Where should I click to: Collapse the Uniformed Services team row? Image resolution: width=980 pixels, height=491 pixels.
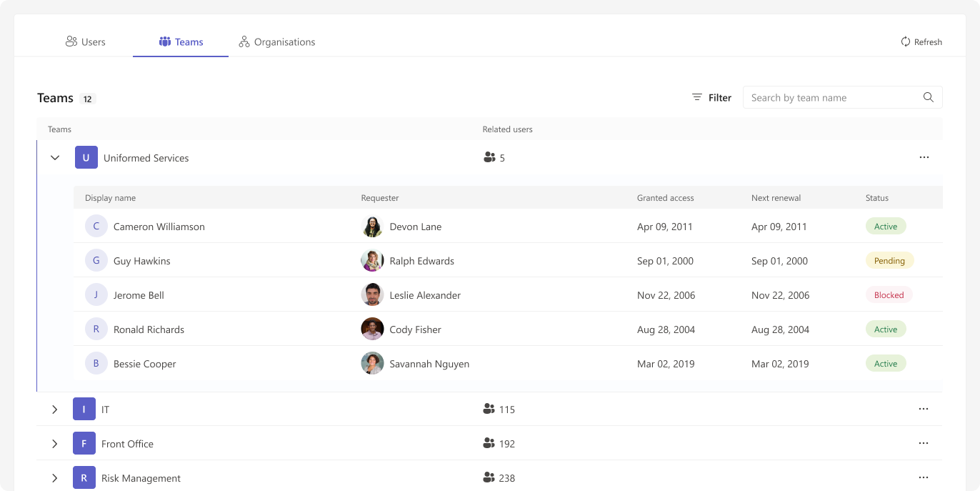click(x=55, y=158)
